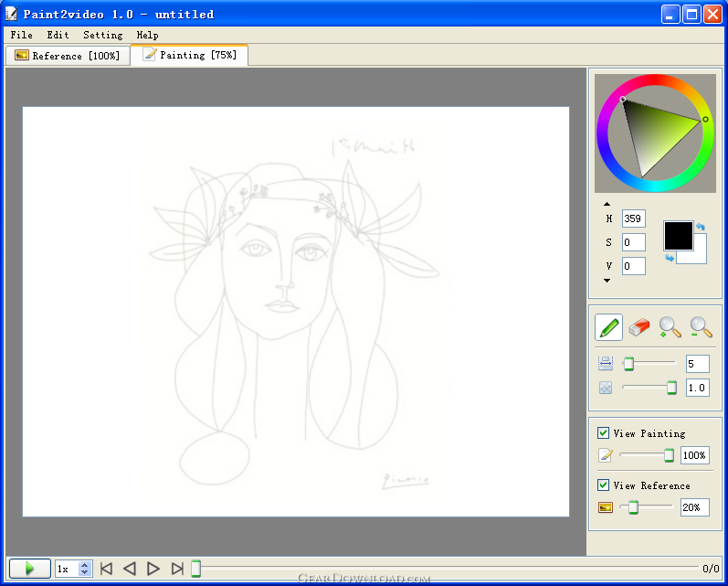The height and width of the screenshot is (586, 728).
Task: Maximize the Paint2video window
Action: [691, 15]
